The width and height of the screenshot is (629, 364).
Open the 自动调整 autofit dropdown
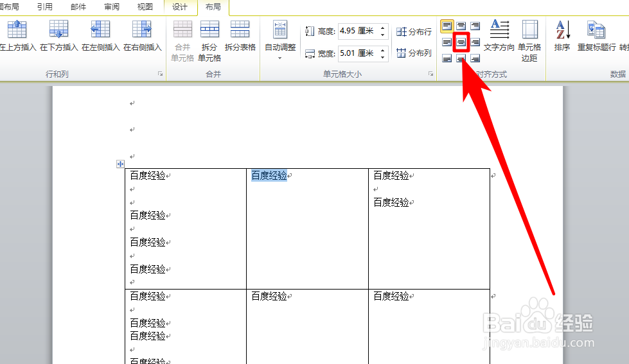click(x=280, y=40)
